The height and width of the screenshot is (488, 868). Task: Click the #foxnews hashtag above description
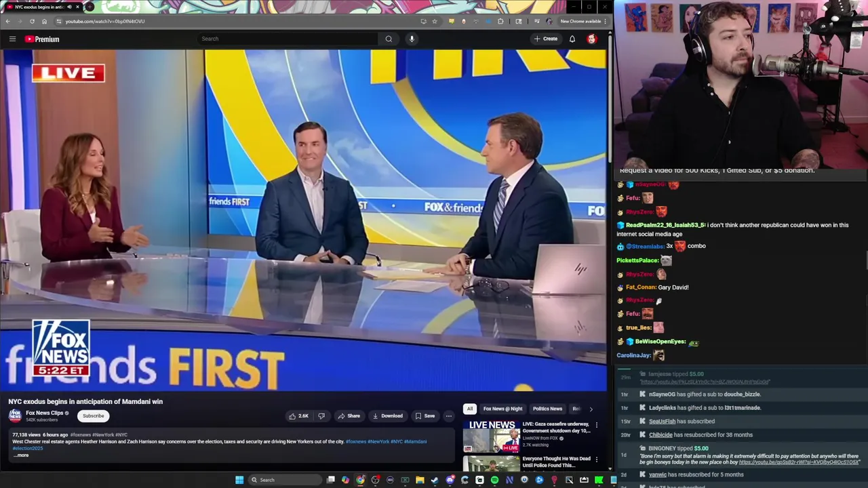(80, 434)
